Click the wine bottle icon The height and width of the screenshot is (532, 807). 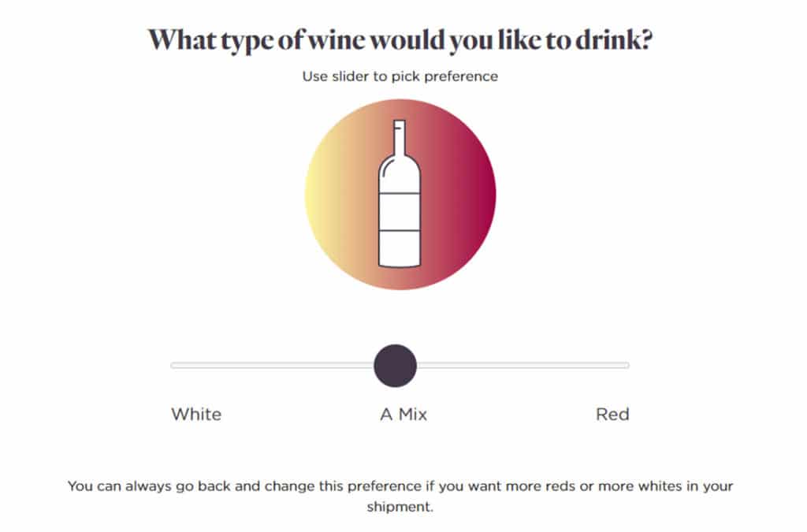point(400,193)
